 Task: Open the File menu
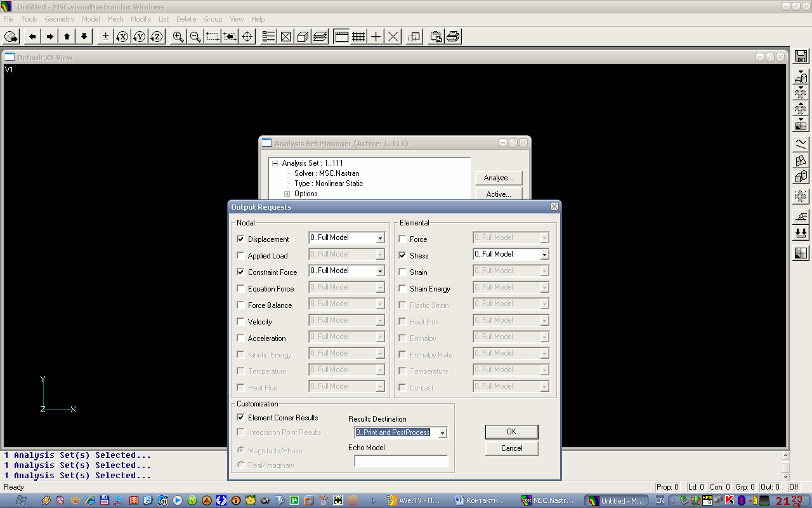(8, 19)
